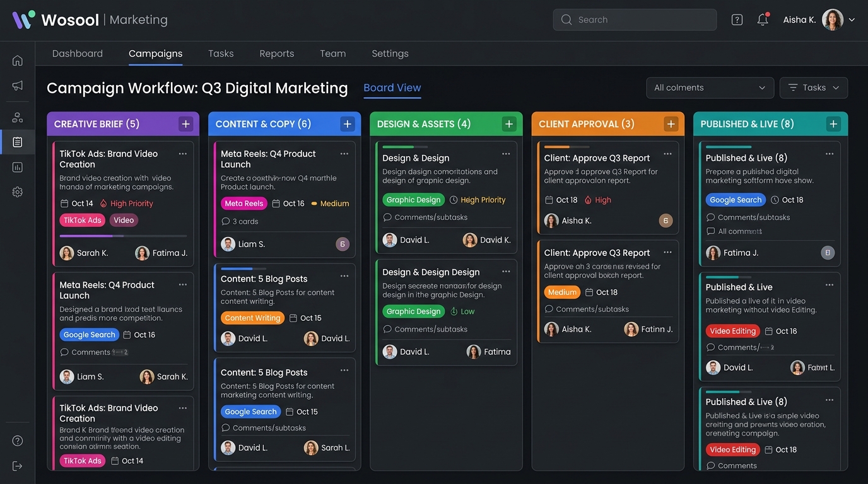
Task: Click the orange "Medium" tag in Client Approval
Action: [562, 292]
